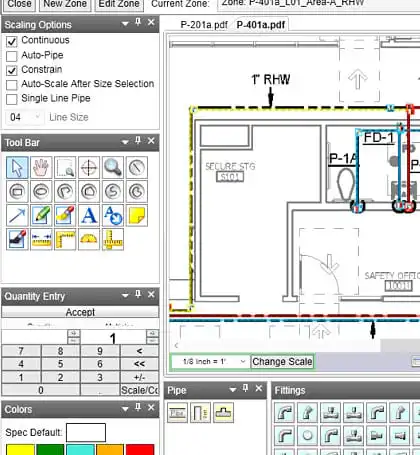
Task: Pick the Spec Default white swatch
Action: 86,433
